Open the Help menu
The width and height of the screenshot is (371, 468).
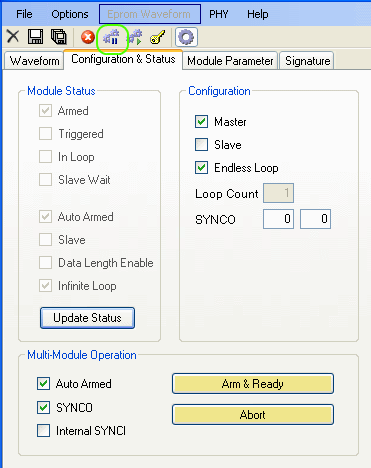pos(258,14)
